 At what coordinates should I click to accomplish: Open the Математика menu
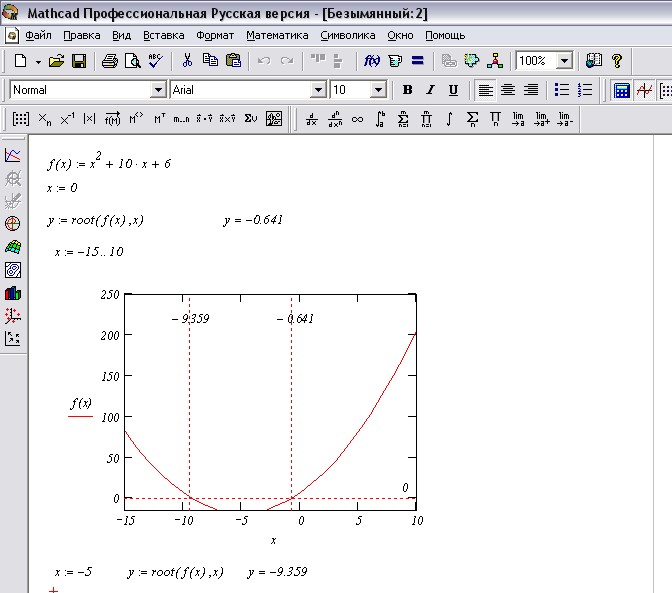click(277, 35)
